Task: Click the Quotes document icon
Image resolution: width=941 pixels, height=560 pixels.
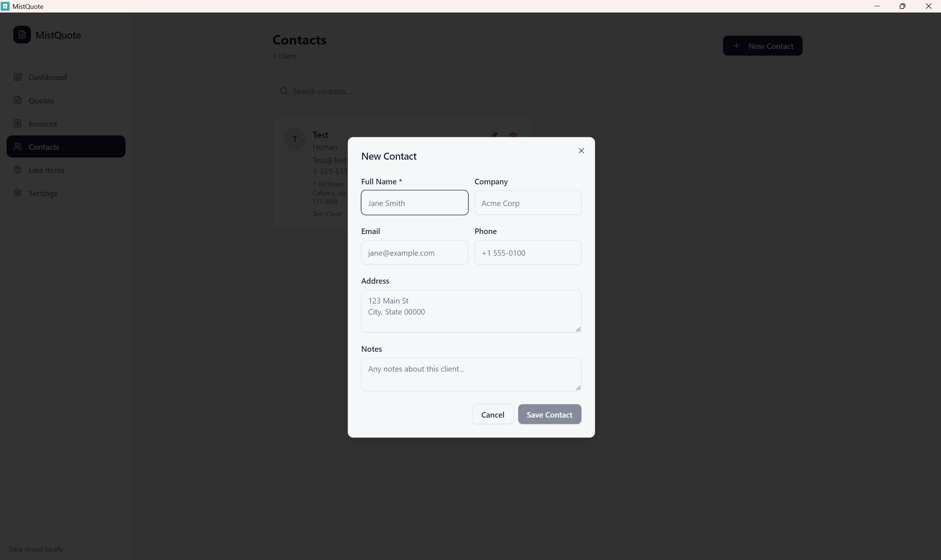Action: 18,100
